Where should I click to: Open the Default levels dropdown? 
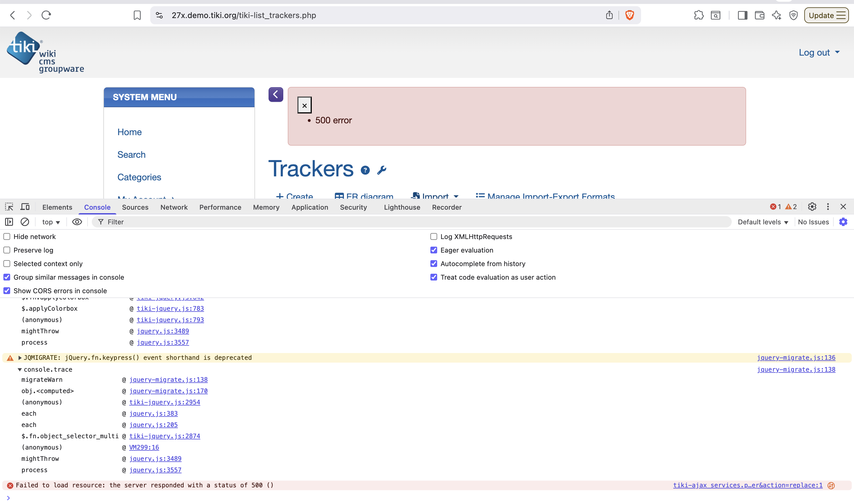point(762,222)
